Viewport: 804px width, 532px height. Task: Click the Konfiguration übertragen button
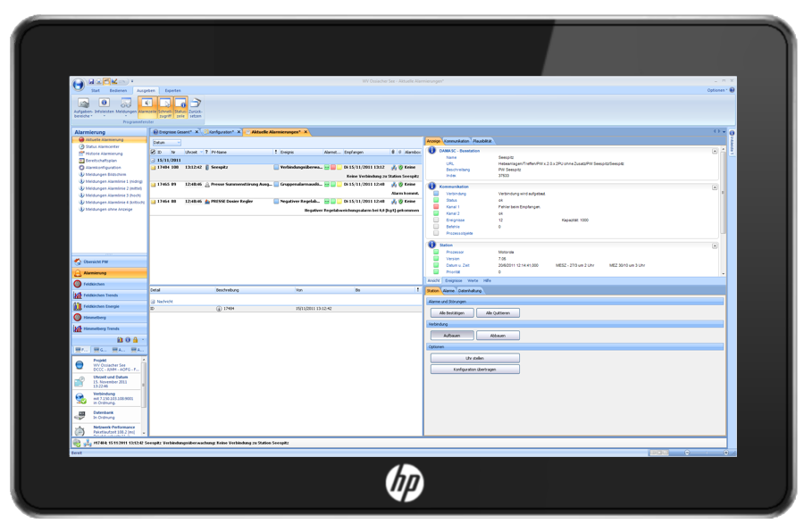pyautogui.click(x=474, y=369)
